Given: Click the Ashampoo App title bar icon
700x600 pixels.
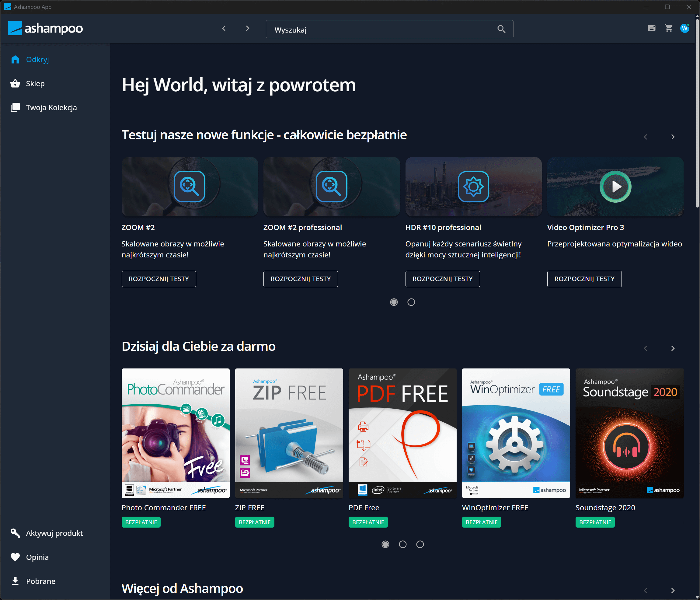Looking at the screenshot, I should [x=7, y=7].
